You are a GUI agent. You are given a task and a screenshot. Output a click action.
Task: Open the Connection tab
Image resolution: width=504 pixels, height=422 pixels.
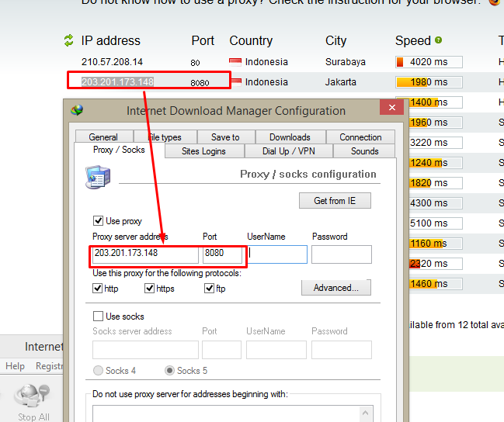(x=360, y=137)
